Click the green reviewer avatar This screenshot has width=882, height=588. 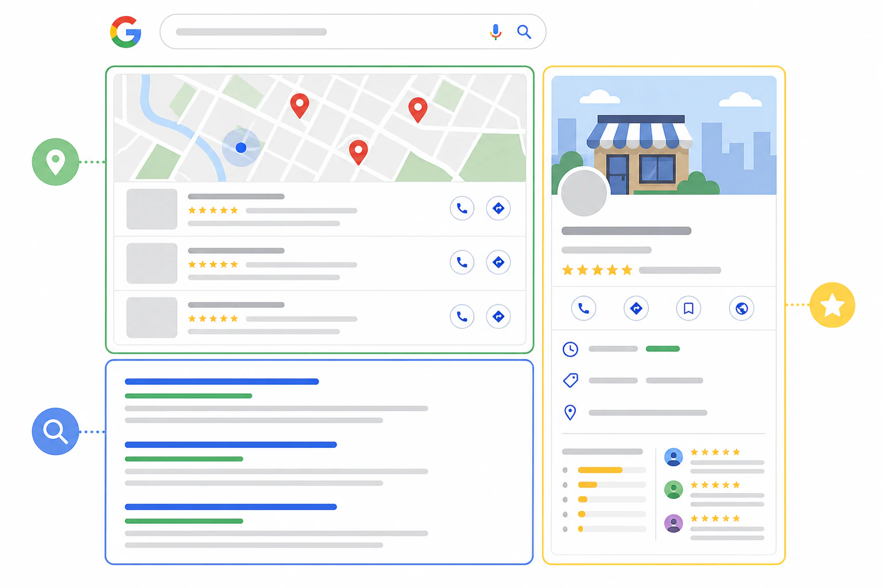pyautogui.click(x=674, y=490)
